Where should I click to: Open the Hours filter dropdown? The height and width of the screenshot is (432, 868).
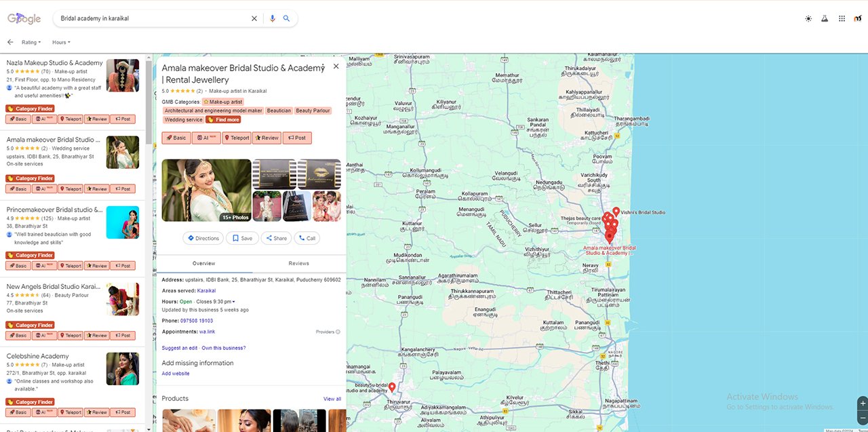(x=61, y=42)
